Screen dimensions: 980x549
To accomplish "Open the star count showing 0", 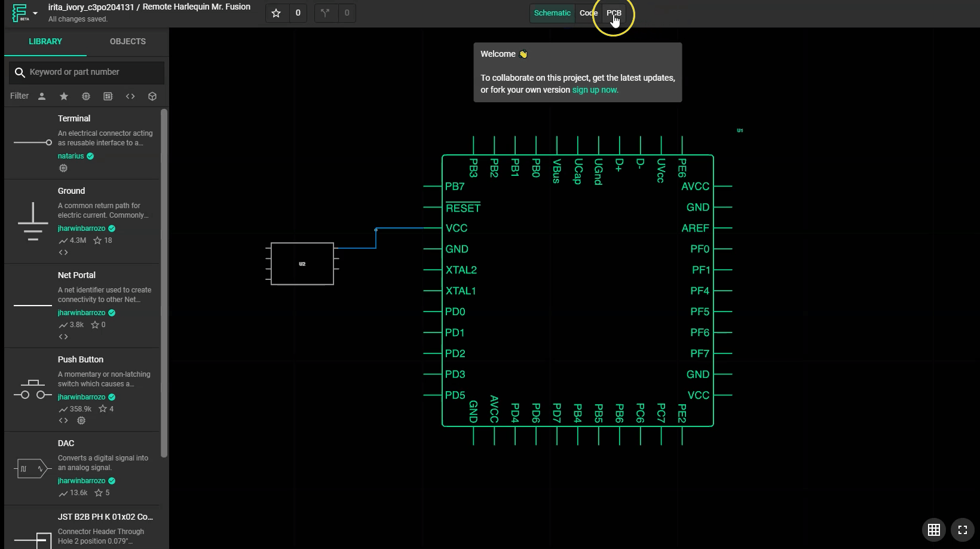I will point(298,13).
